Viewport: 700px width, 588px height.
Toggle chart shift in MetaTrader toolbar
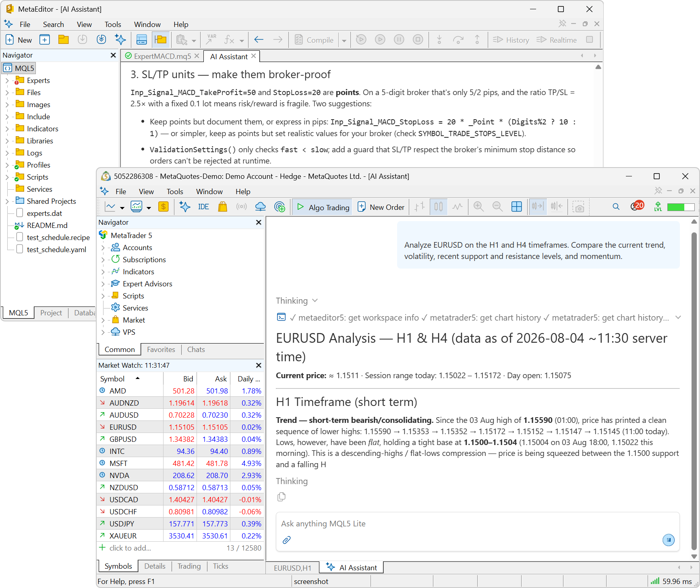557,207
